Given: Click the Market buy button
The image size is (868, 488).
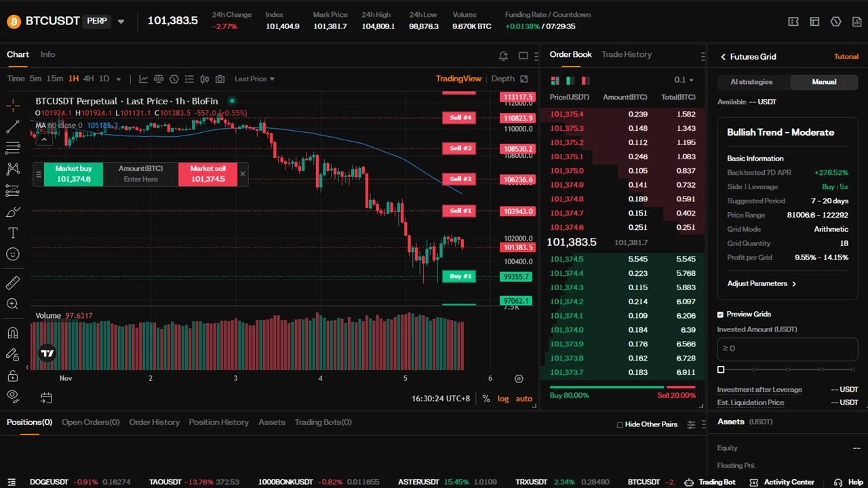Looking at the screenshot, I should tap(73, 174).
